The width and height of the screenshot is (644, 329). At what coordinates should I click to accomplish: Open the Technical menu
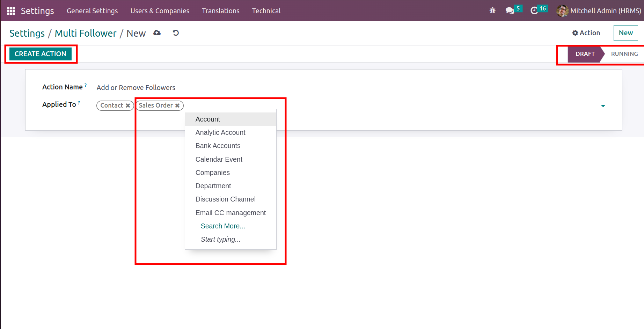coord(266,11)
